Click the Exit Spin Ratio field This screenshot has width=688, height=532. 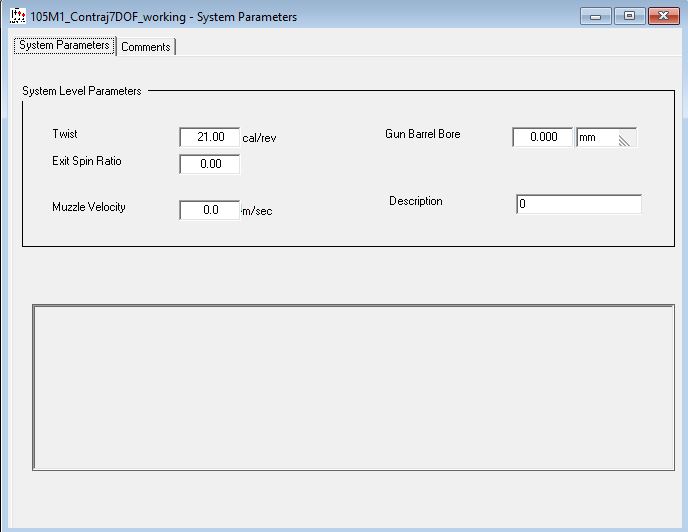(210, 164)
